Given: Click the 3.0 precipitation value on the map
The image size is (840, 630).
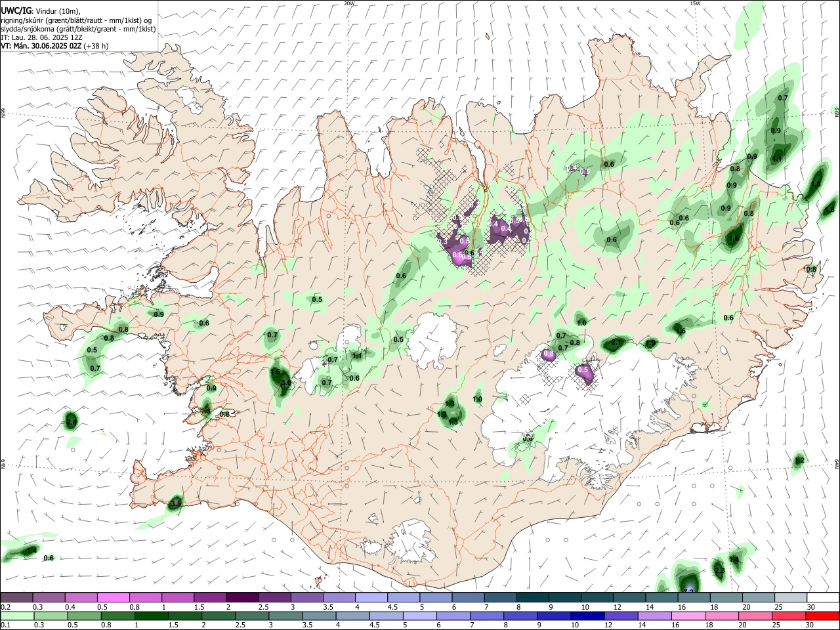Looking at the screenshot, I should pos(285,383).
